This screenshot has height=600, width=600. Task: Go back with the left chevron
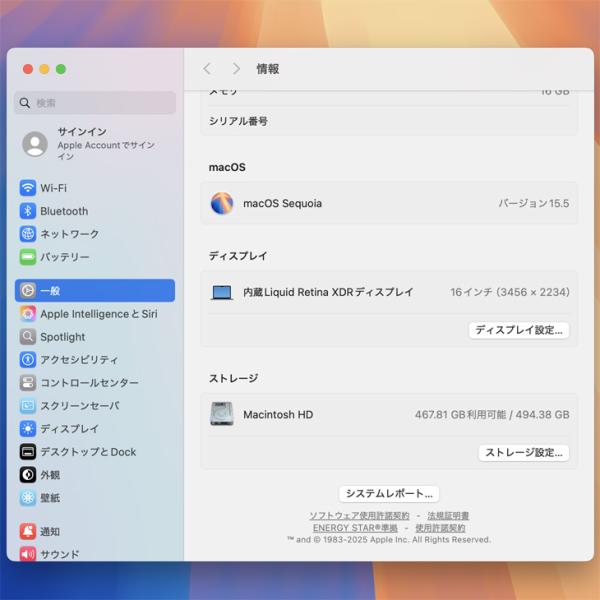click(x=207, y=69)
